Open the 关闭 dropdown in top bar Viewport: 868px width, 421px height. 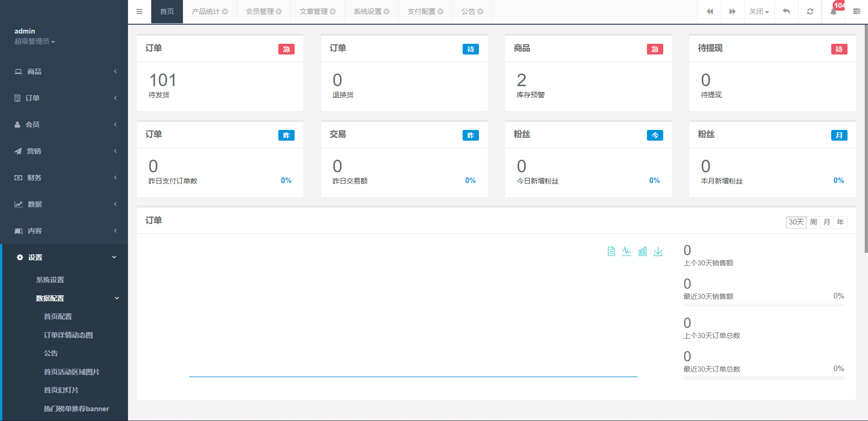pyautogui.click(x=759, y=12)
